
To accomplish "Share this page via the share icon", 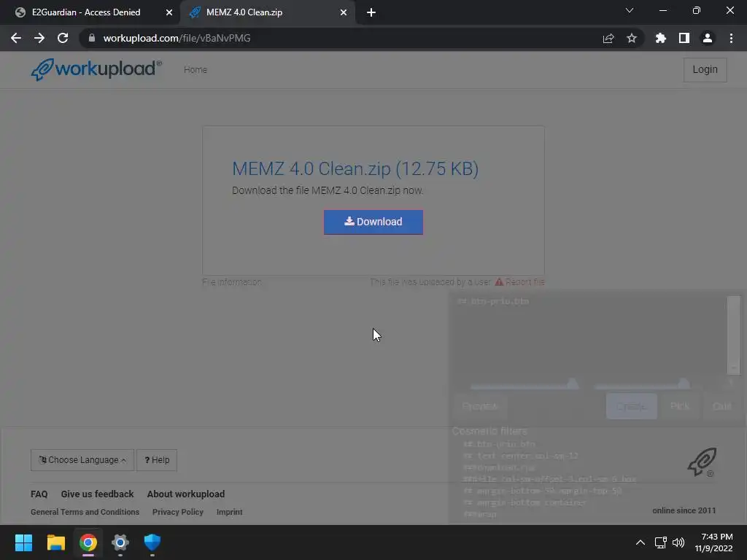I will point(608,38).
